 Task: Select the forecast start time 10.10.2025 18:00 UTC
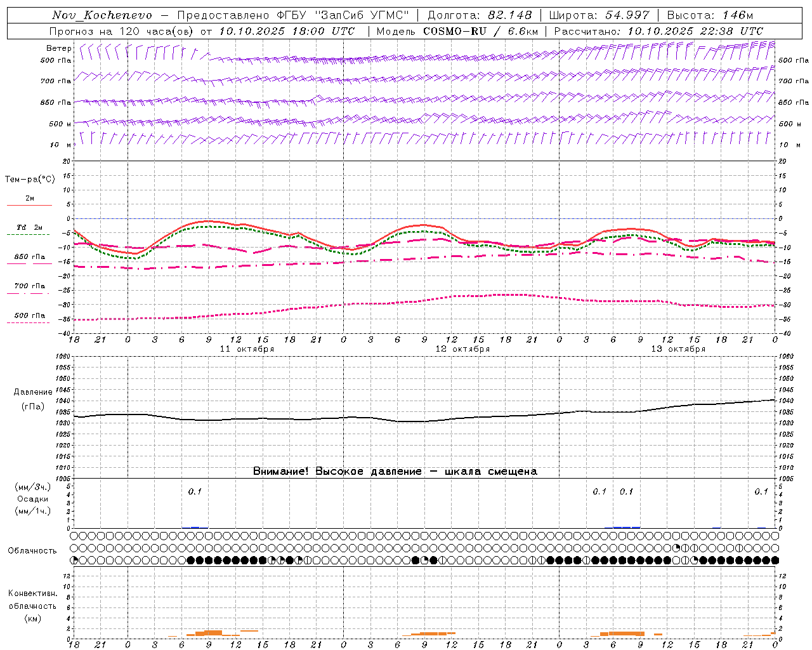click(287, 31)
